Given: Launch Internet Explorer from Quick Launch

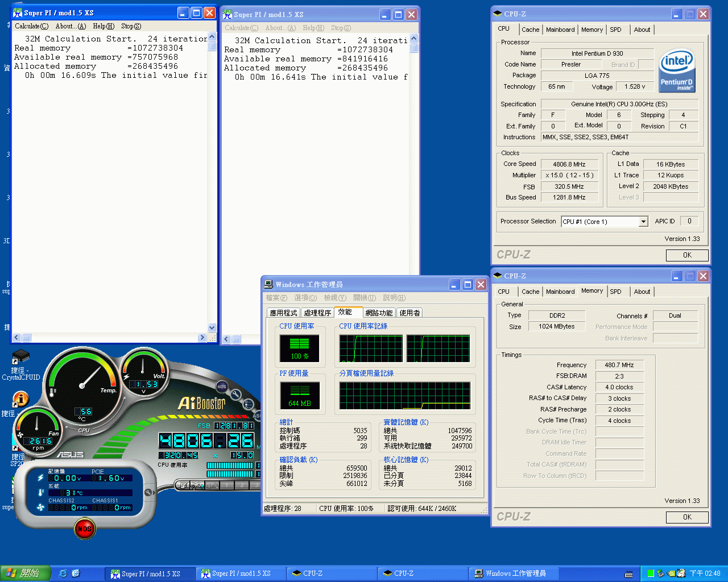Looking at the screenshot, I should (x=63, y=573).
